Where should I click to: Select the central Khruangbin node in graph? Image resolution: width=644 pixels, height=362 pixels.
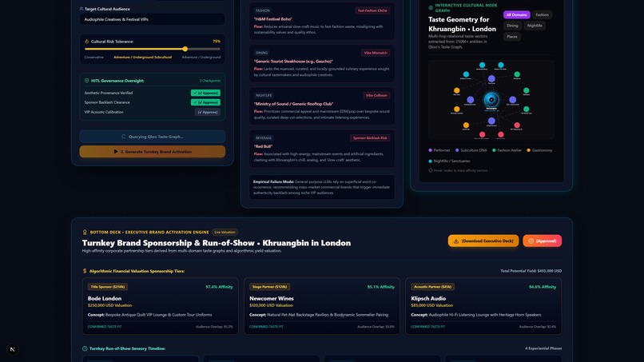(491, 99)
